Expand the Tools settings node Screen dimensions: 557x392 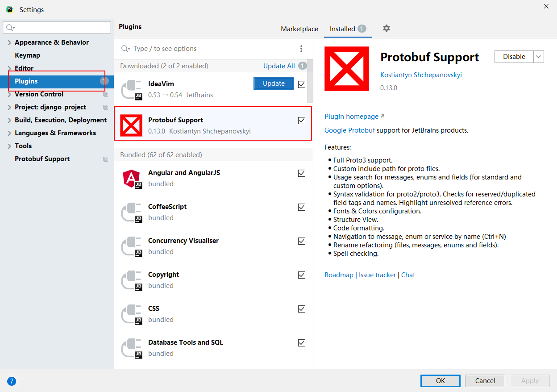9,146
